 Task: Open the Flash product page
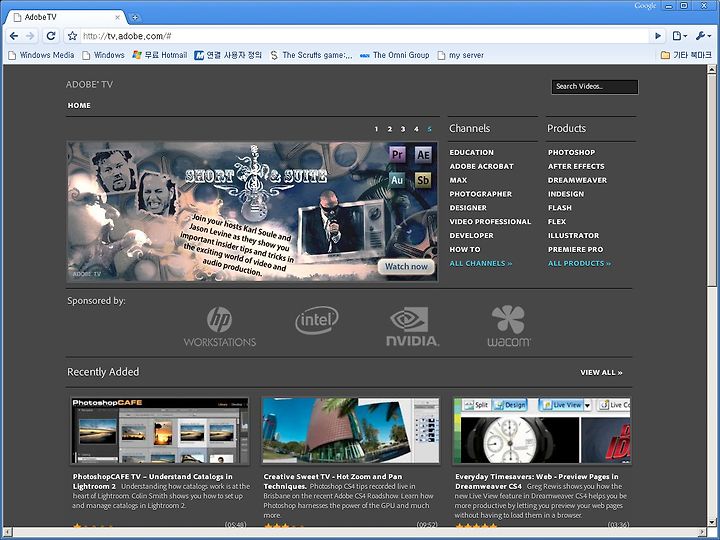(560, 208)
